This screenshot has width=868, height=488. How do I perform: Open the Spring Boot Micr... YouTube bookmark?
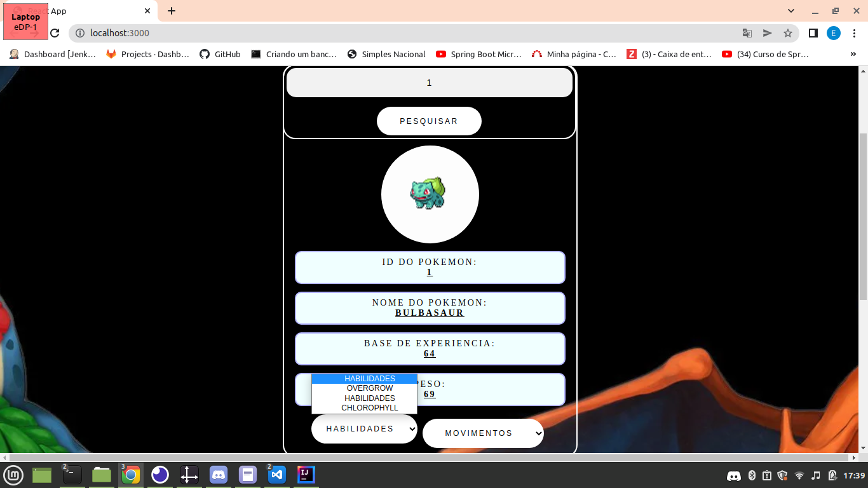point(478,55)
